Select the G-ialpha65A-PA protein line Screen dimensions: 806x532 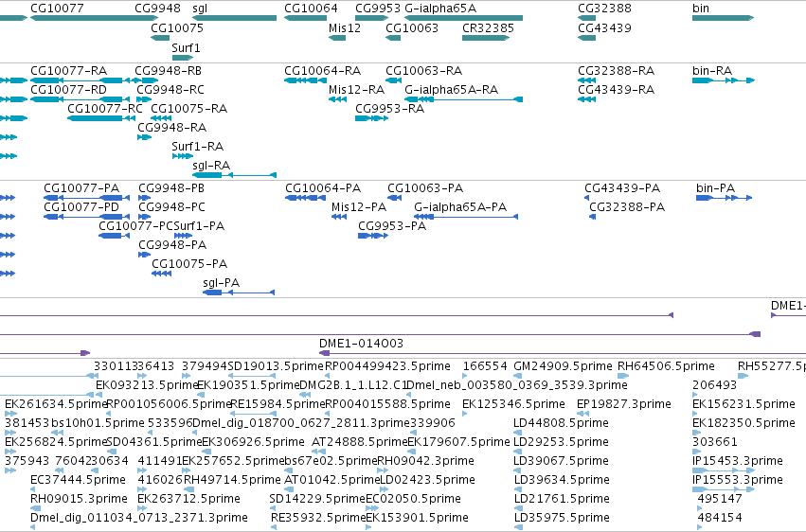point(466,217)
